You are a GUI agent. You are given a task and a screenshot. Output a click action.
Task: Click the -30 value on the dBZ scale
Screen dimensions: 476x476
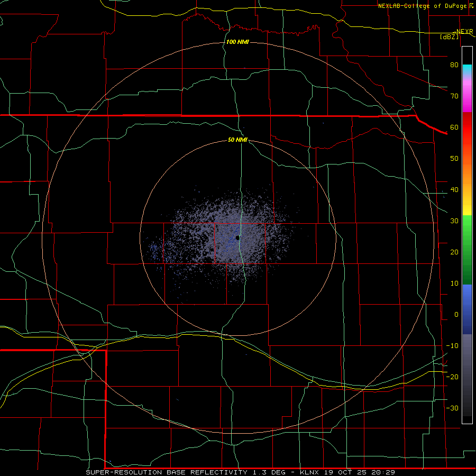tap(452, 408)
